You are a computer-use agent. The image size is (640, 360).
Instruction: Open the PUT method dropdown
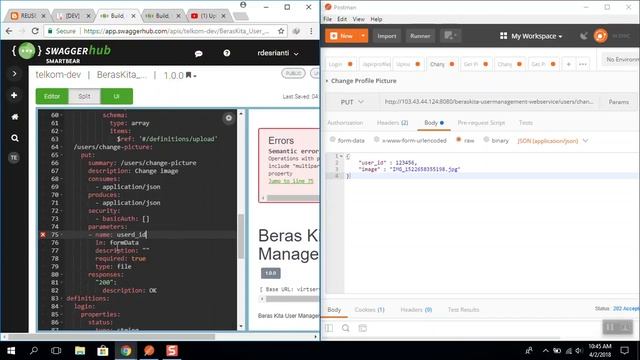tap(352, 102)
